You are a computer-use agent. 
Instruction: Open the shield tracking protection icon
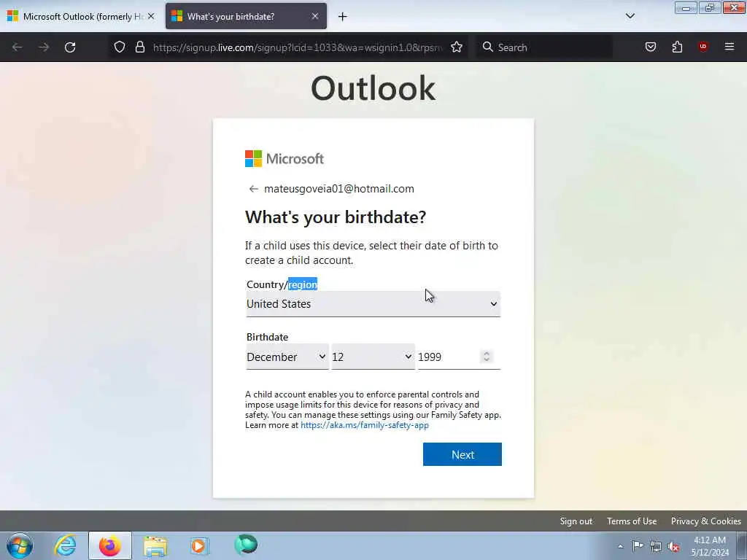click(x=120, y=47)
